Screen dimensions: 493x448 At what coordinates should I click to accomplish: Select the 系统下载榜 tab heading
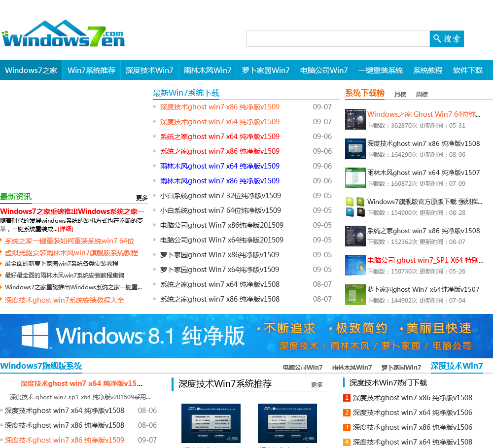pos(365,93)
